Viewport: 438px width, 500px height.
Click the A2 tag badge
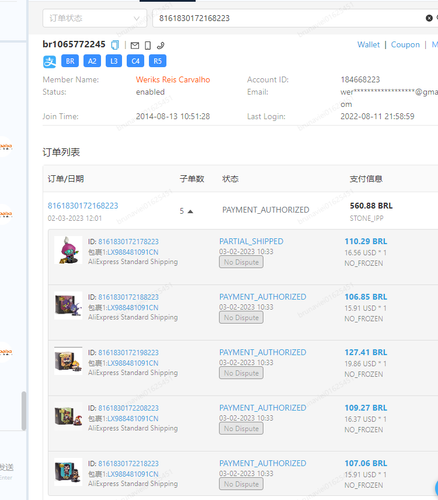tap(92, 61)
